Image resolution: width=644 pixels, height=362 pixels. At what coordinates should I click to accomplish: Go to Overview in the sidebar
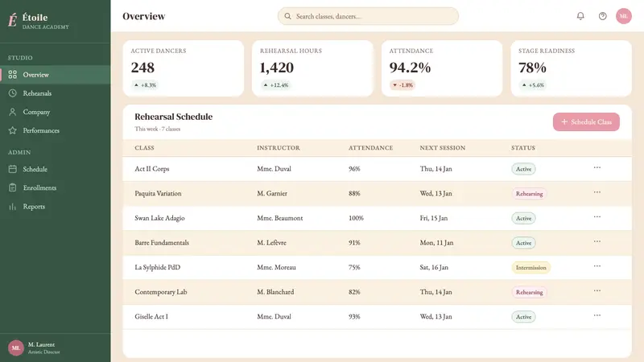point(55,75)
